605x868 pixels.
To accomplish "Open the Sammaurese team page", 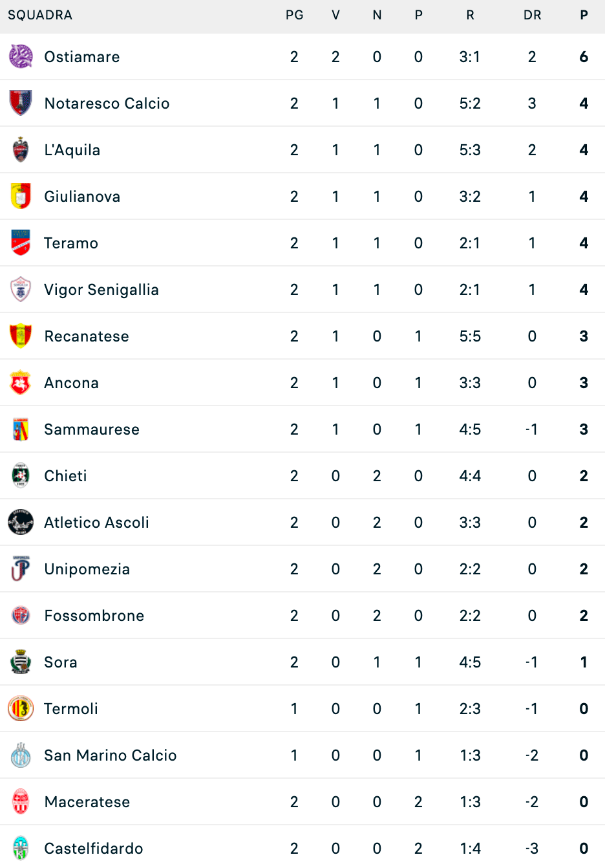I will (x=92, y=429).
